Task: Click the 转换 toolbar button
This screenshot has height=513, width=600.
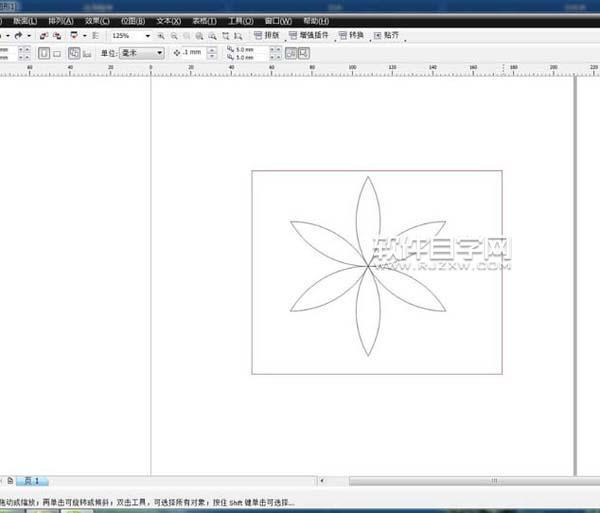Action: pyautogui.click(x=350, y=35)
